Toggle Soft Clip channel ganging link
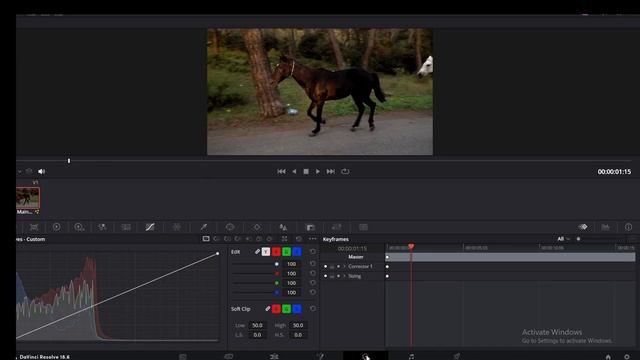The width and height of the screenshot is (640, 360). tap(267, 309)
